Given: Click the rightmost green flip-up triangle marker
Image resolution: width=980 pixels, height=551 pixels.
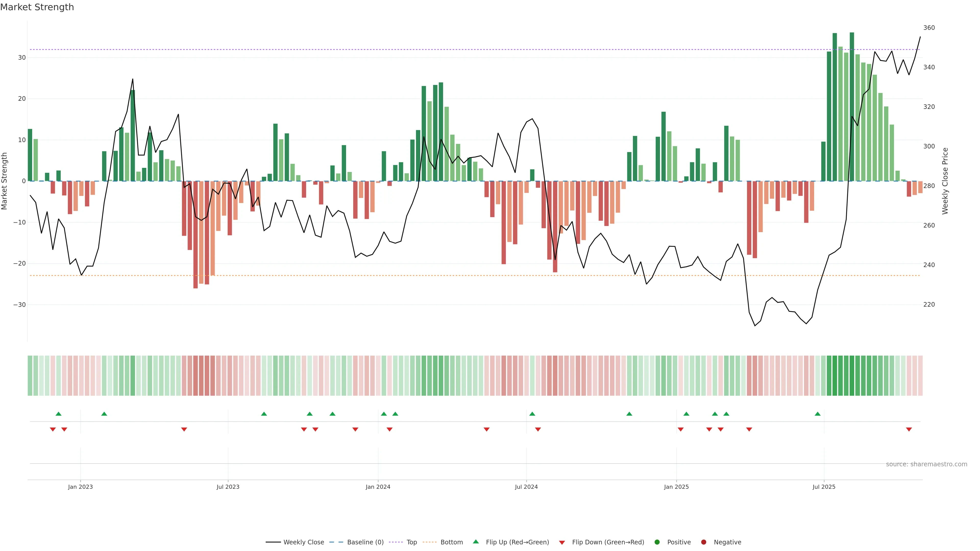Looking at the screenshot, I should tap(817, 414).
